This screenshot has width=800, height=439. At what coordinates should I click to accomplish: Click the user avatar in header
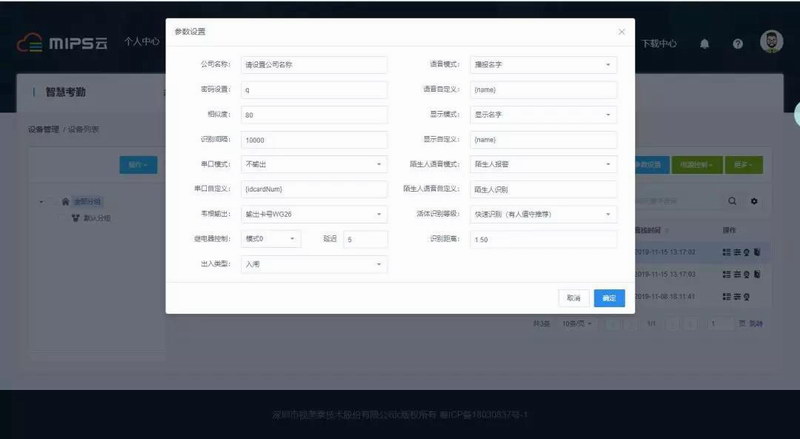[771, 43]
